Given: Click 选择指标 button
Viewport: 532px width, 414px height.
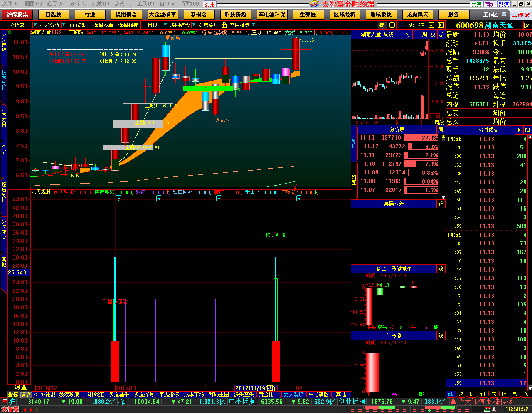Looking at the screenshot, I should tap(128, 25).
